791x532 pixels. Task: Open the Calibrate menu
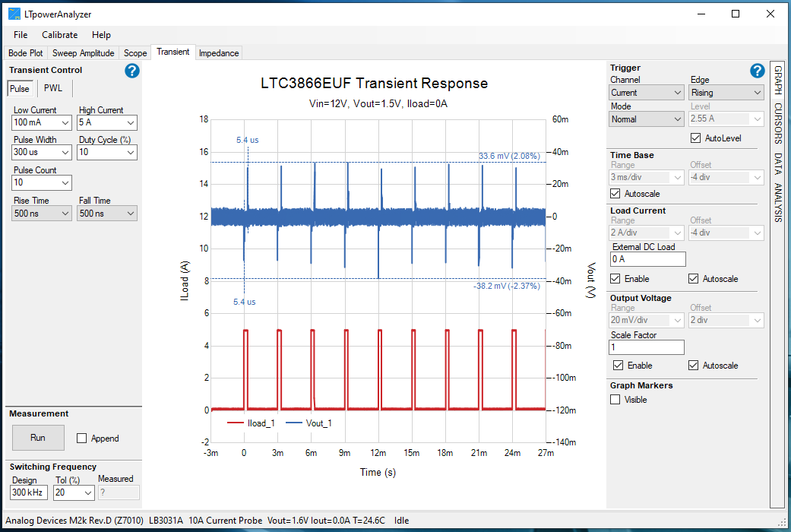pos(59,34)
